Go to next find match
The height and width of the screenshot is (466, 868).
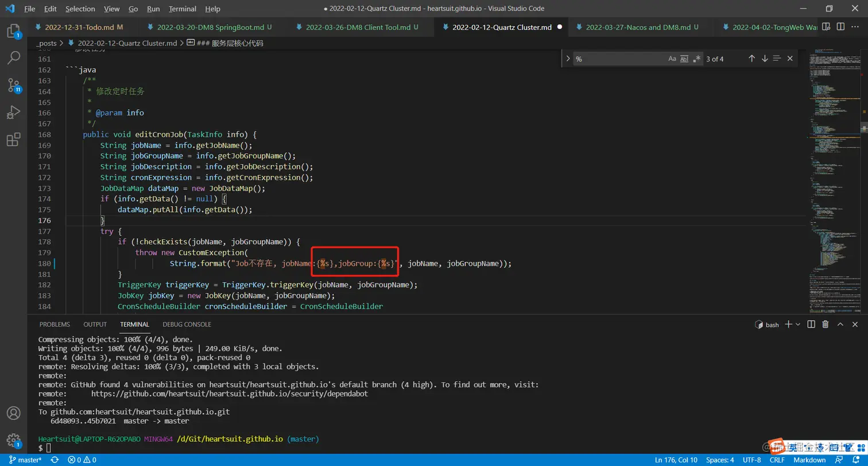click(765, 59)
